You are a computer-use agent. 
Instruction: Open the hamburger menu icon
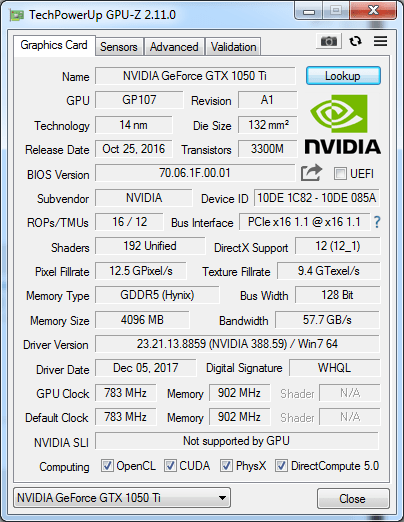pyautogui.click(x=380, y=41)
